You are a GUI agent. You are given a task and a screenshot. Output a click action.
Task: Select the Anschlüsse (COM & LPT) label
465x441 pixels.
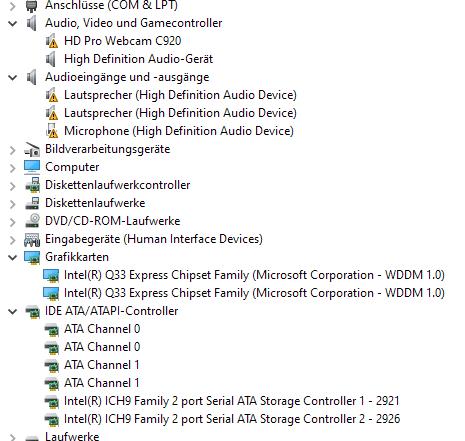pyautogui.click(x=111, y=5)
